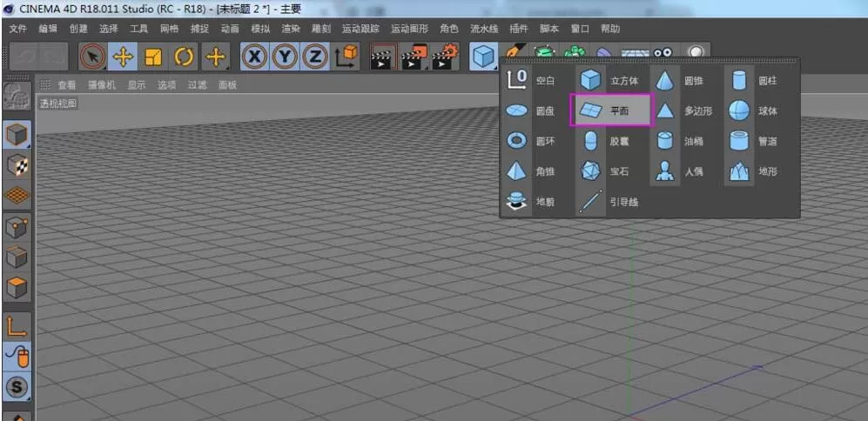Switch to Model mode in left sidebar

point(17,135)
